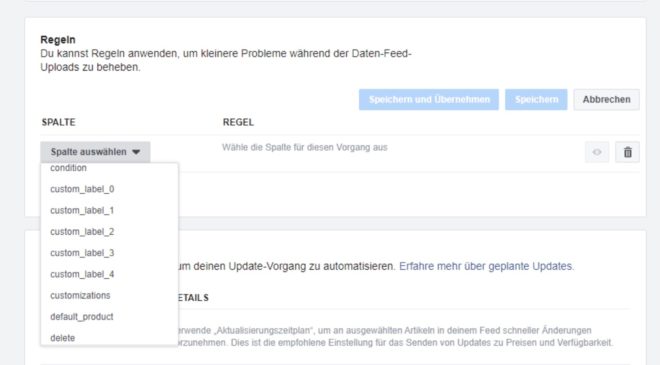The height and width of the screenshot is (365, 660).
Task: Click the trash icon to delete rule
Action: coord(627,152)
